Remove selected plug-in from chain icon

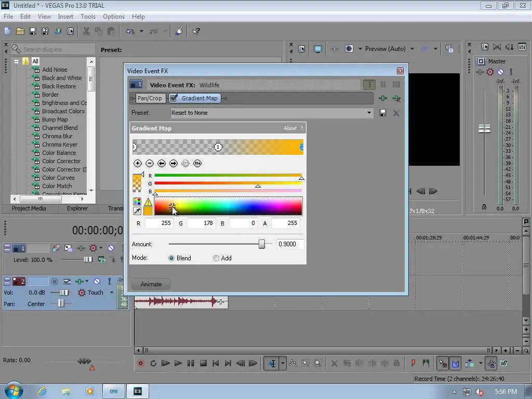[396, 98]
